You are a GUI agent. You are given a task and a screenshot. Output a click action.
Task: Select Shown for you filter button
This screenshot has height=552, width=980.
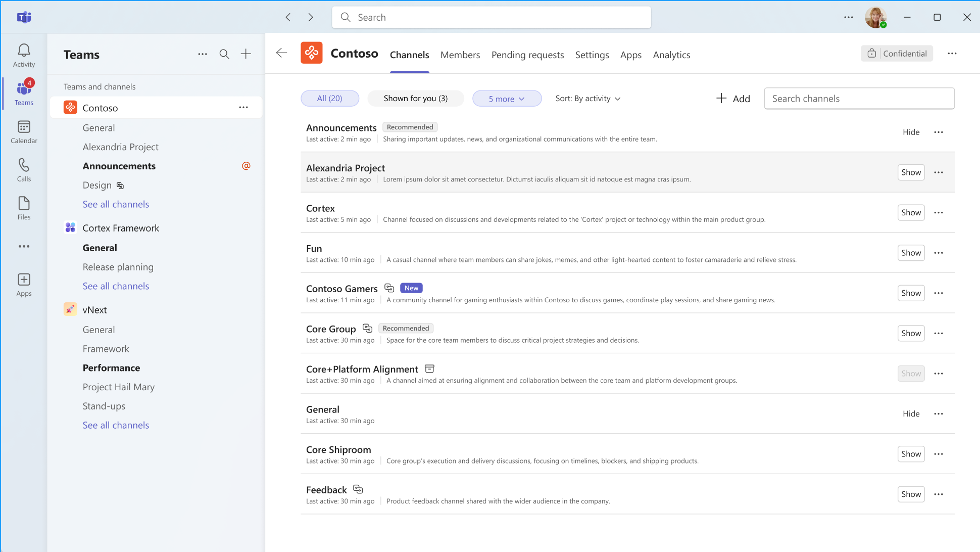pyautogui.click(x=415, y=98)
